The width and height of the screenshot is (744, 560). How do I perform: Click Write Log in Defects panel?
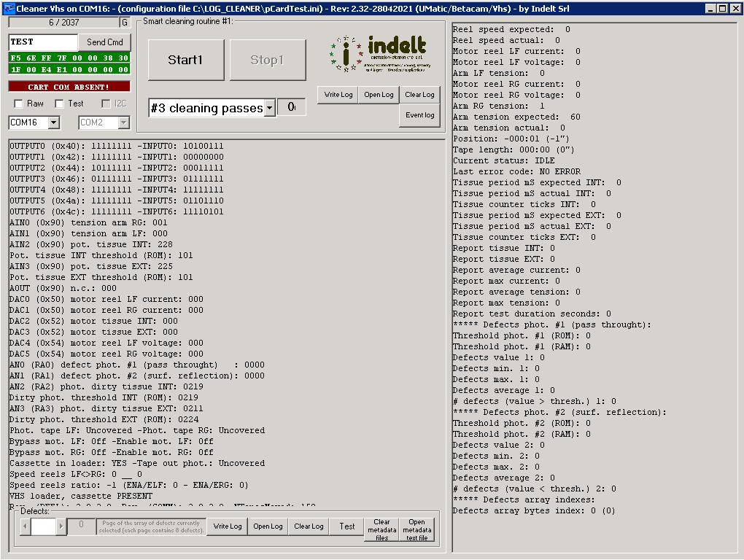pyautogui.click(x=228, y=526)
